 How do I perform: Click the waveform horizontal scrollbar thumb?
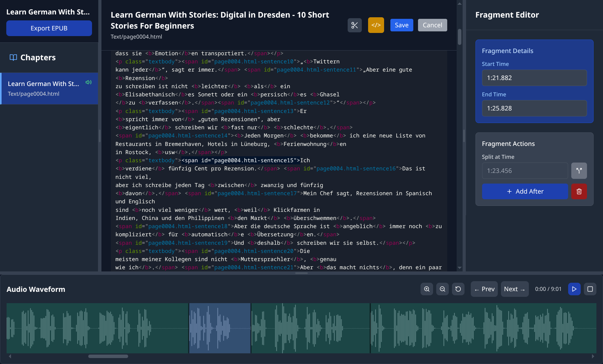[x=108, y=356]
